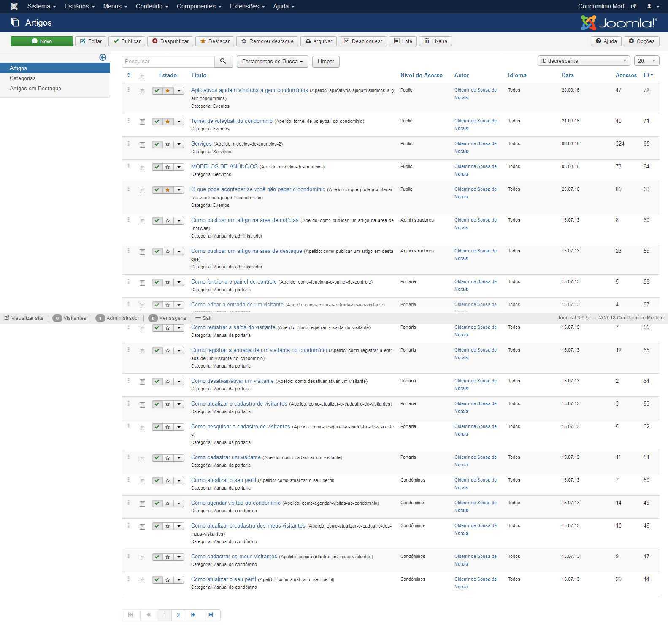Toggle featured star for Como cadastrar um visitante
This screenshot has height=644, width=668.
point(168,458)
